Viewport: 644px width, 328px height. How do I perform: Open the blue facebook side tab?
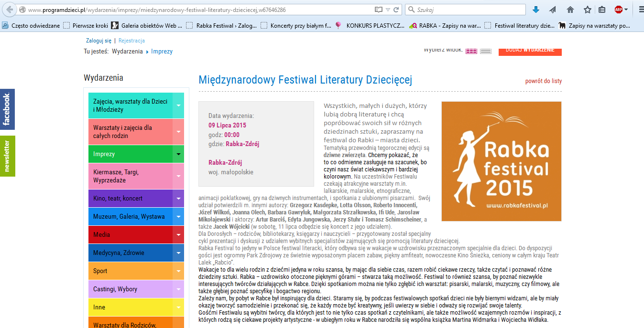click(x=7, y=109)
